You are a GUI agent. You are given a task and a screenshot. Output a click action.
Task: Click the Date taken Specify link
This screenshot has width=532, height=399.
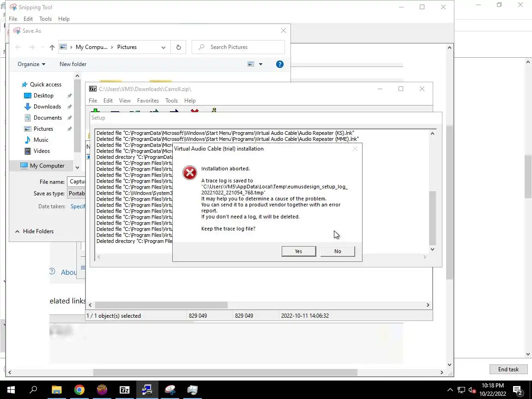(78, 206)
